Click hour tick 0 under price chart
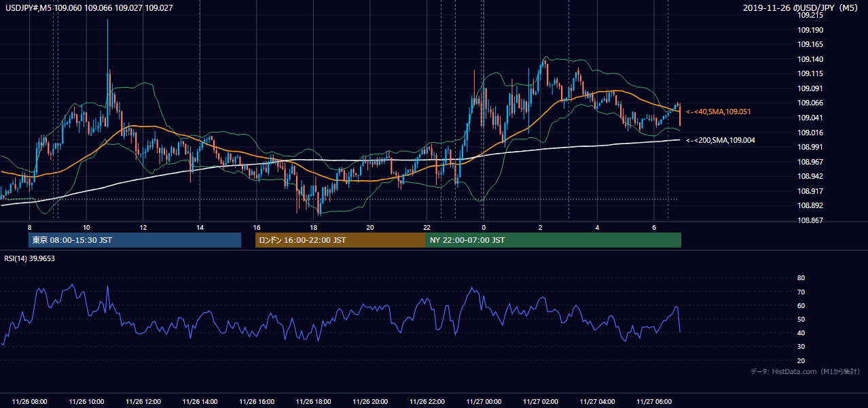The height and width of the screenshot is (408, 868). coord(484,227)
